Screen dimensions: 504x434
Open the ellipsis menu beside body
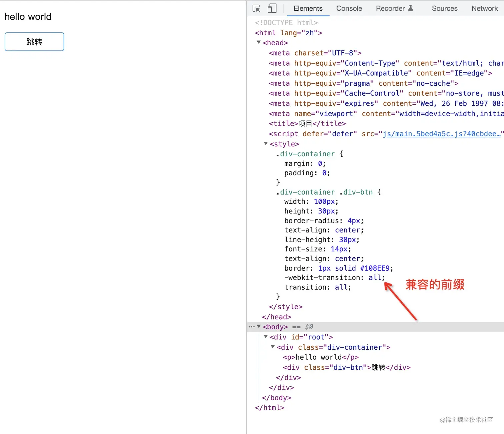pyautogui.click(x=251, y=327)
